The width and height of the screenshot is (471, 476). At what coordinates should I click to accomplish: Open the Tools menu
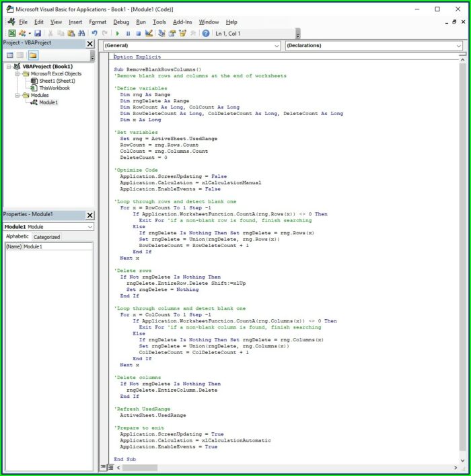(x=159, y=22)
